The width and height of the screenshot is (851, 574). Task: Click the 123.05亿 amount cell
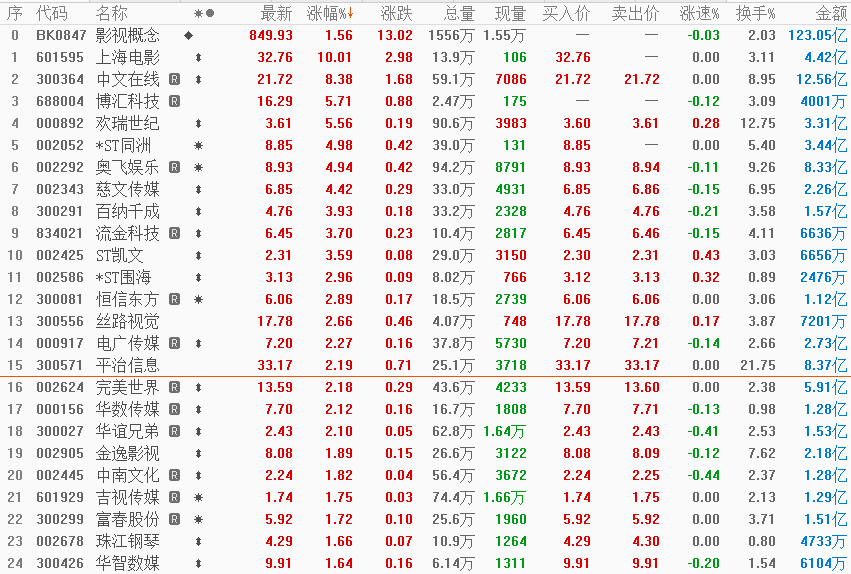817,35
